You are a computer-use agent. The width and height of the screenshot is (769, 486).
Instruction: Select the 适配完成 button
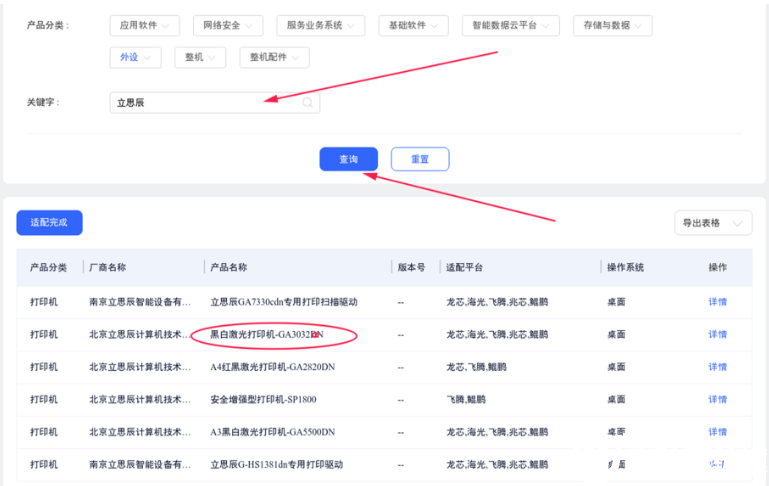tap(49, 222)
